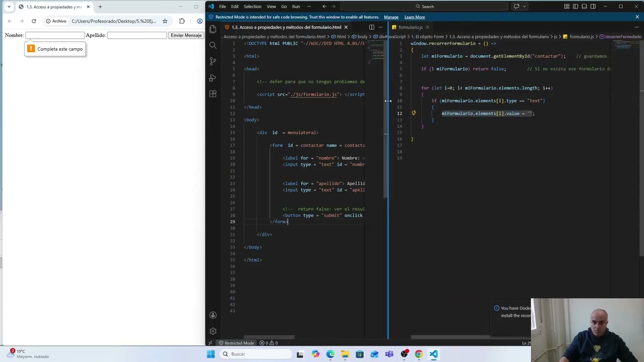The width and height of the screenshot is (644, 362).
Task: Open the Windows Start menu
Action: point(211,354)
